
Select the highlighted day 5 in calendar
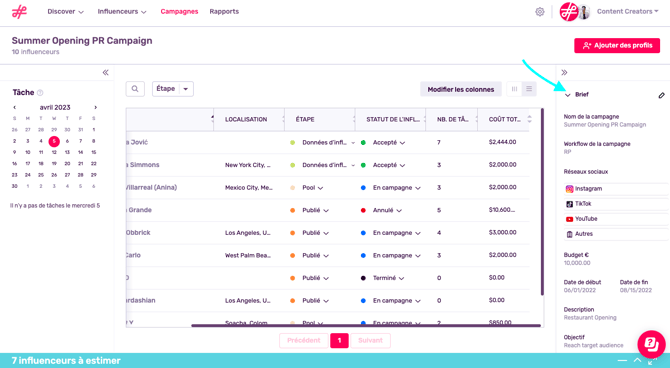coord(54,141)
